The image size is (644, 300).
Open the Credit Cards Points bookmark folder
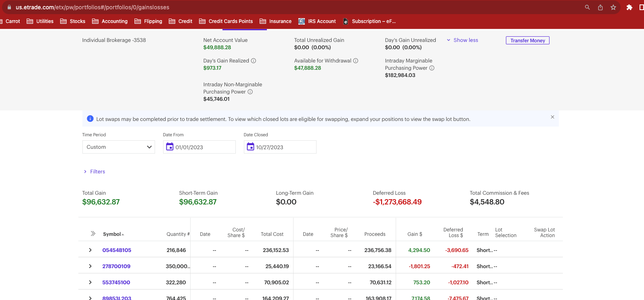(x=226, y=21)
